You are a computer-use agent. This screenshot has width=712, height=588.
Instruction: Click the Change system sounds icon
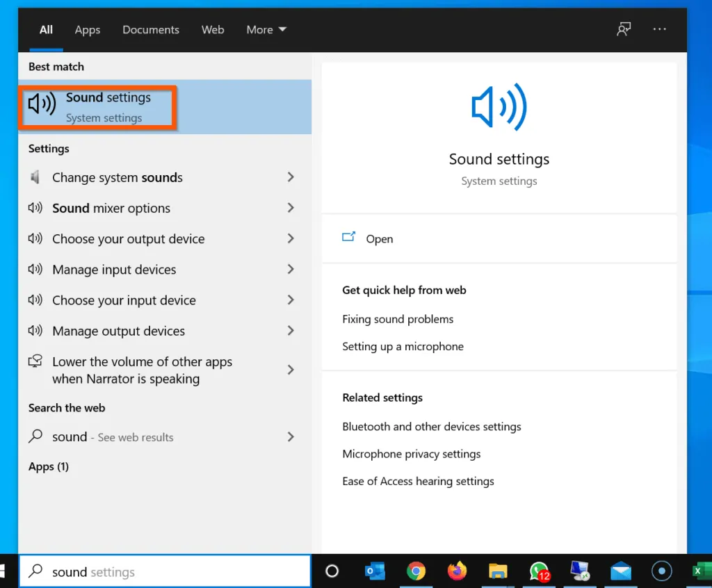(x=35, y=177)
